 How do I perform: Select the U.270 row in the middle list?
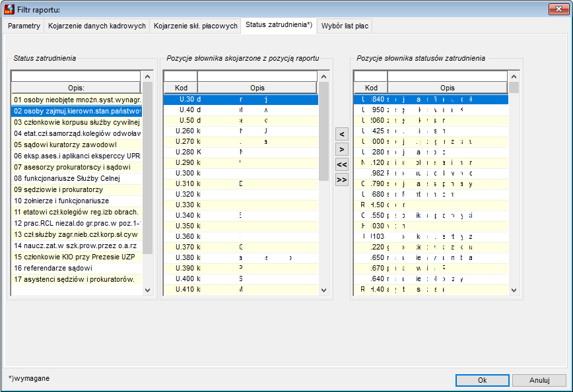[x=241, y=141]
